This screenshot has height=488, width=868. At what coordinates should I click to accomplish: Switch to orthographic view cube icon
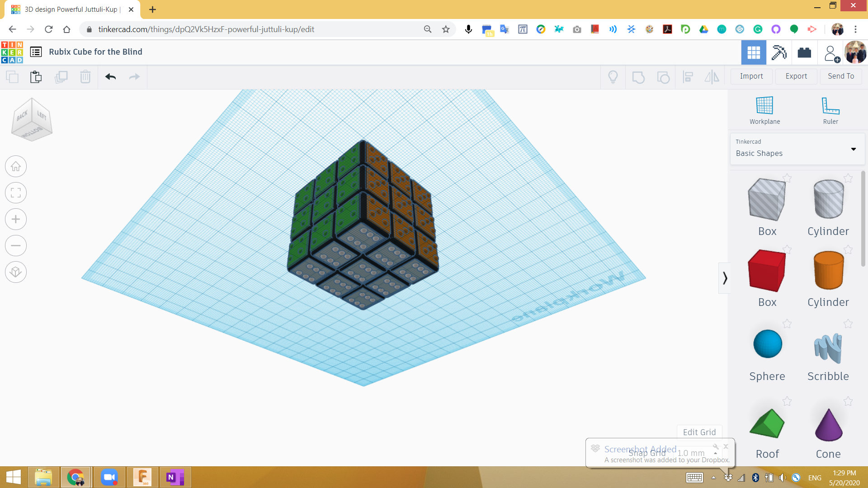tap(16, 272)
